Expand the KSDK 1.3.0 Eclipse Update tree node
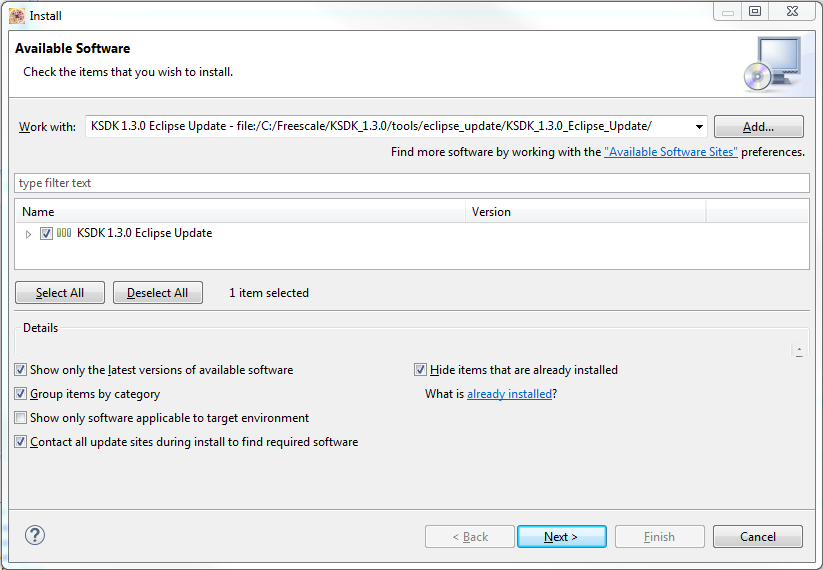This screenshot has width=823, height=570. click(x=28, y=234)
